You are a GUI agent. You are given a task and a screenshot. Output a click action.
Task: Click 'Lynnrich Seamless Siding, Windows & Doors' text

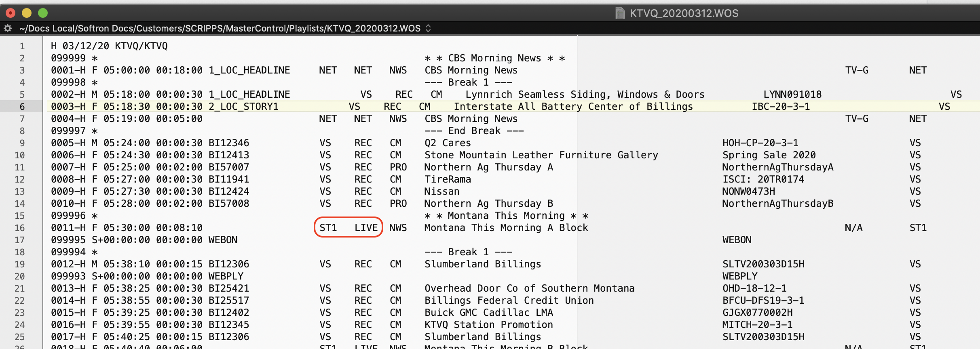pyautogui.click(x=585, y=95)
